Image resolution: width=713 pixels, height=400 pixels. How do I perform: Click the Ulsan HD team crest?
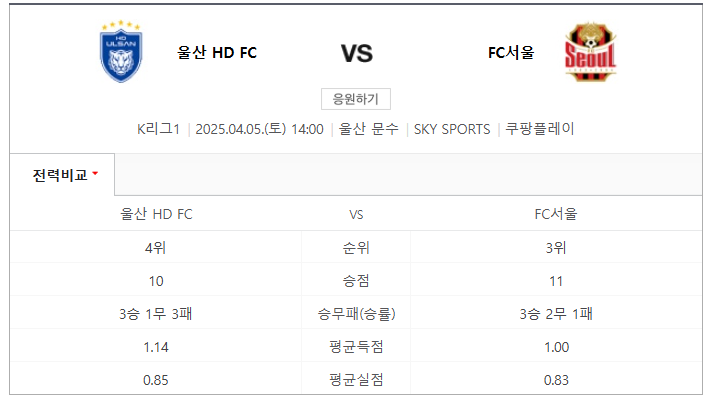click(121, 51)
